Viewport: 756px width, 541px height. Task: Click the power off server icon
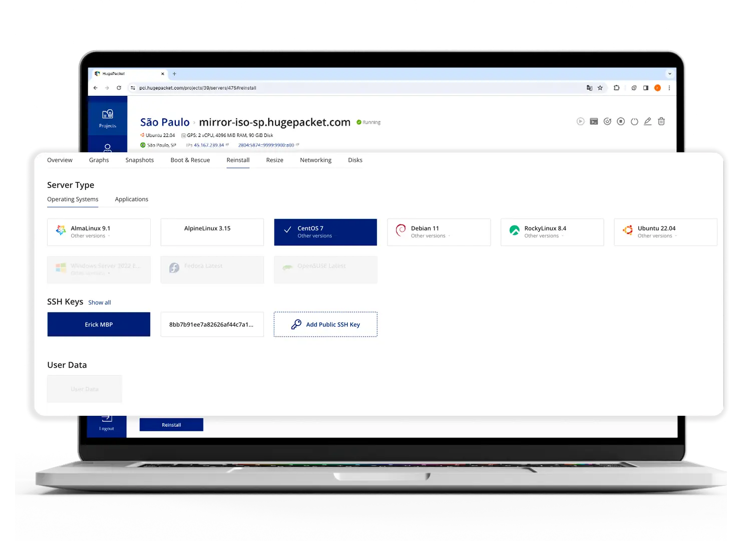pos(634,121)
